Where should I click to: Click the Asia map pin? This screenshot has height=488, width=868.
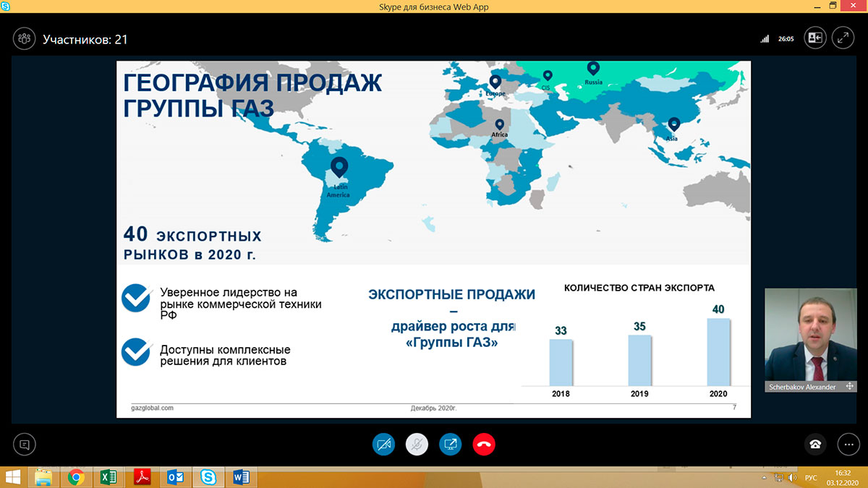pos(674,124)
